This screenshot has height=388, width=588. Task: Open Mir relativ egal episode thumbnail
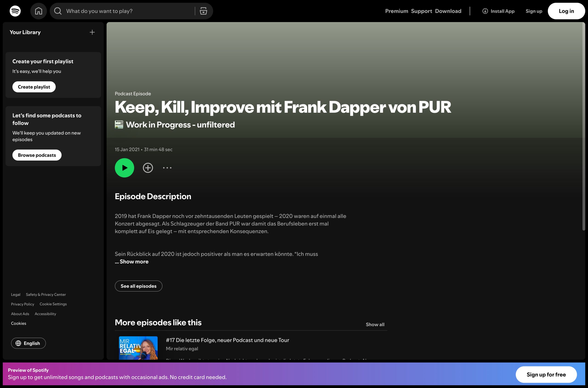138,348
